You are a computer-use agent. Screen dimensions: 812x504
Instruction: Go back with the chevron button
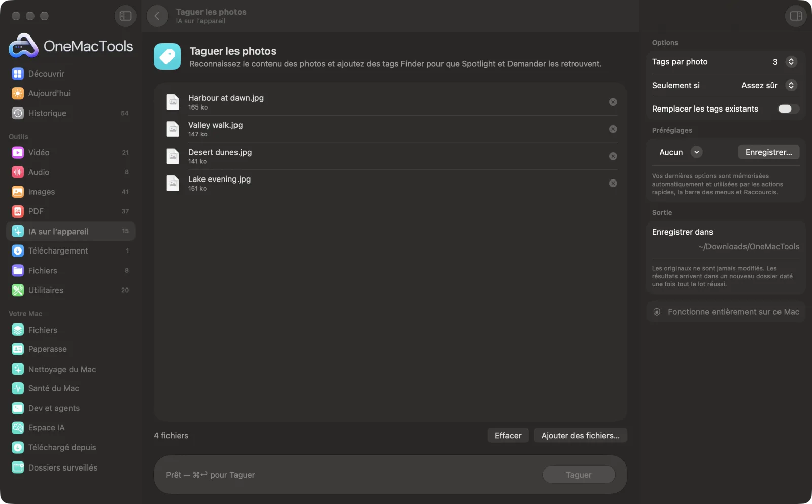click(x=157, y=16)
